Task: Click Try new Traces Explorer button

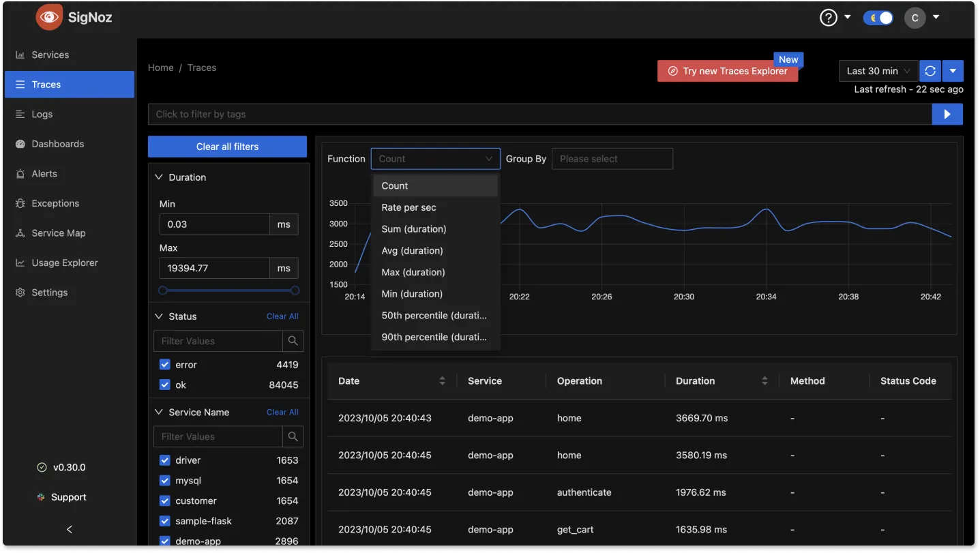Action: (x=728, y=71)
